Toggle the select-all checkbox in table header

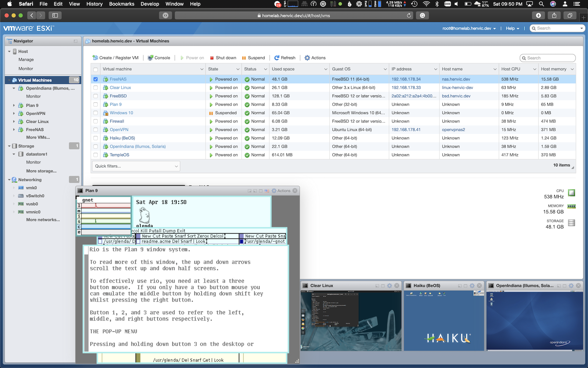96,70
